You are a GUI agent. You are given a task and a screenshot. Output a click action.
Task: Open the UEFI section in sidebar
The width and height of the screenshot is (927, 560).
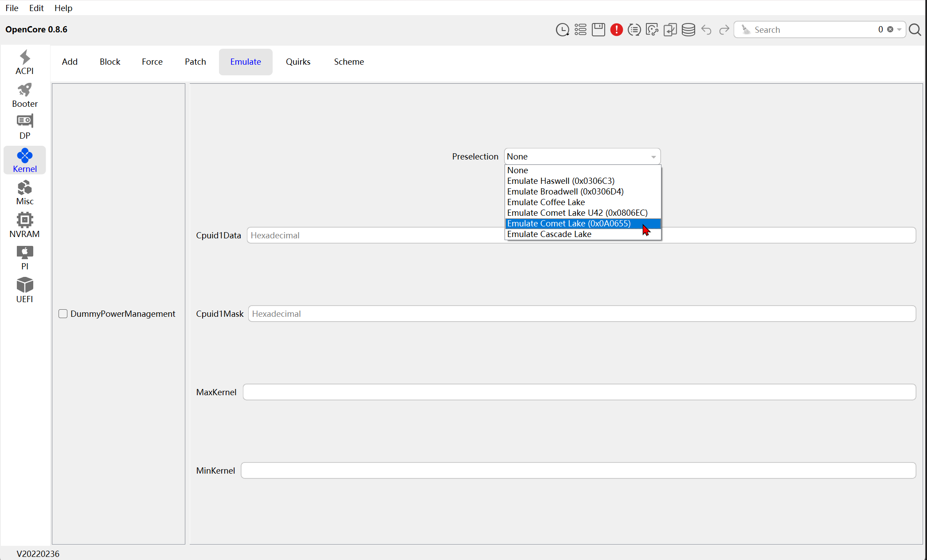[24, 290]
